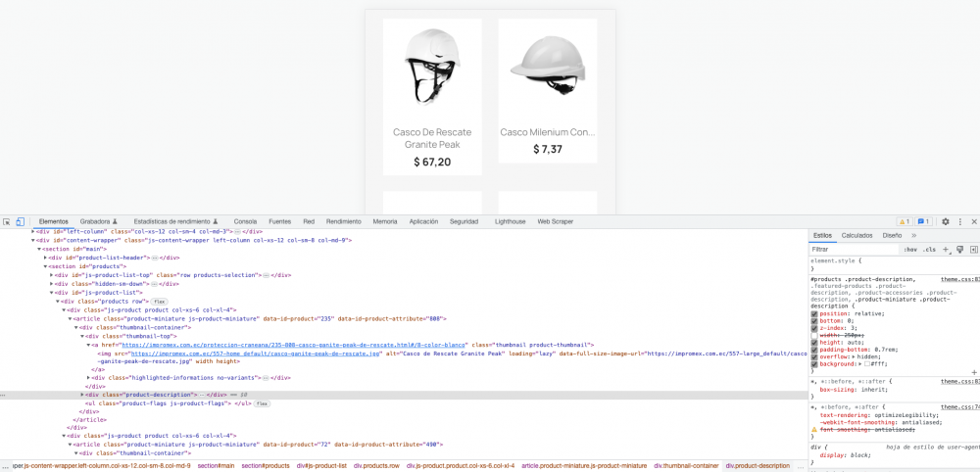
Task: Enable the disabled width property checkbox
Action: coord(814,336)
